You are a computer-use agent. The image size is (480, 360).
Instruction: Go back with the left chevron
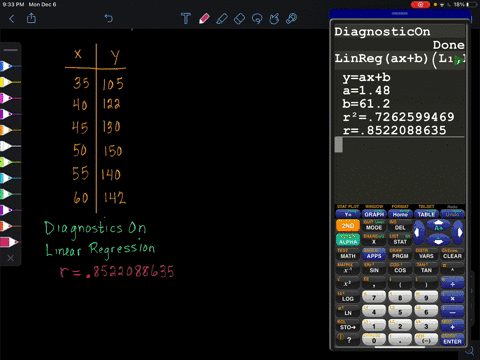pyautogui.click(x=12, y=18)
